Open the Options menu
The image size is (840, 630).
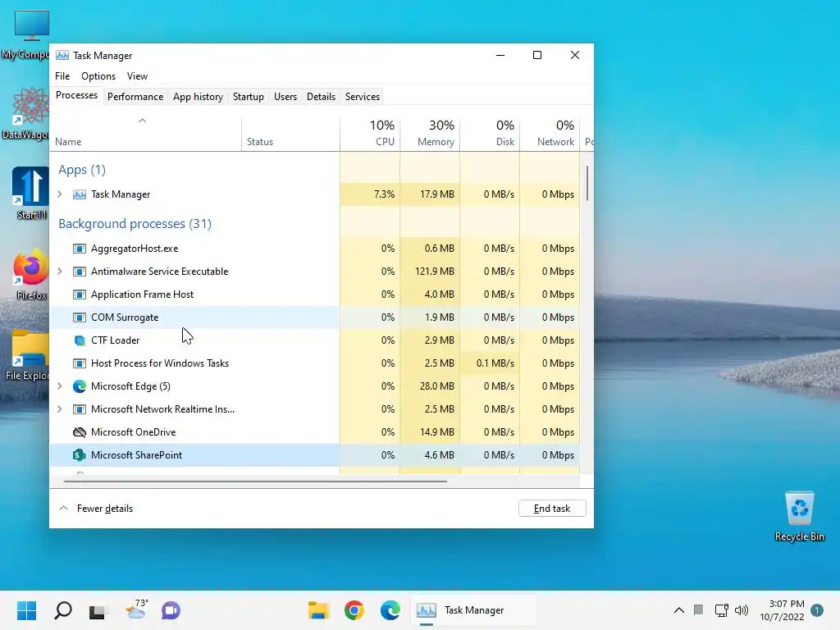98,76
